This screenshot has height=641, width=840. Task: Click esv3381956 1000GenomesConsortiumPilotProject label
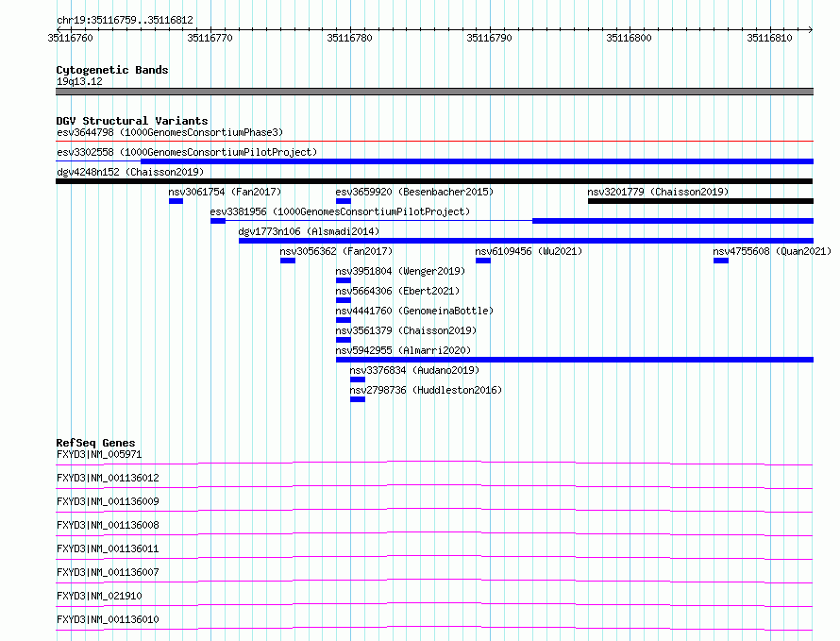[340, 211]
